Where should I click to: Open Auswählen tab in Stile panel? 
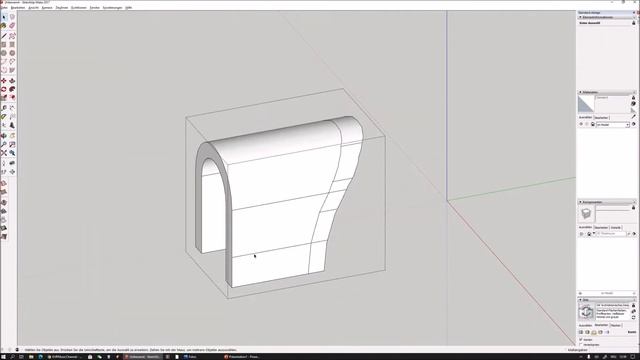click(585, 325)
